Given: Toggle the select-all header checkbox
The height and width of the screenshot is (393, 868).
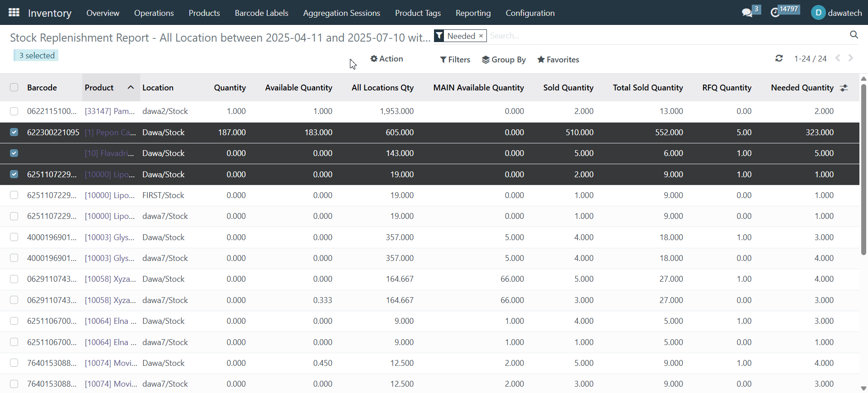Looking at the screenshot, I should coord(14,87).
